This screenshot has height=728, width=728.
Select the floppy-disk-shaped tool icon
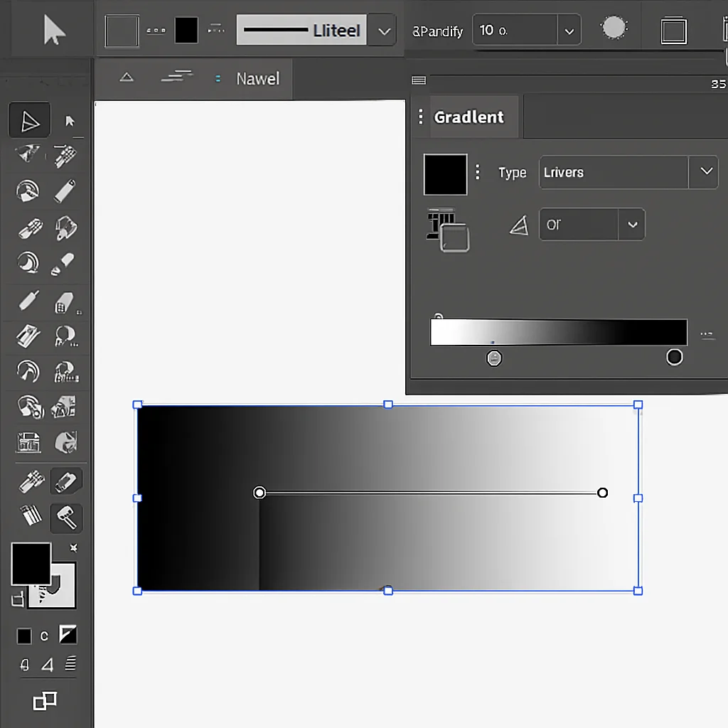click(28, 442)
